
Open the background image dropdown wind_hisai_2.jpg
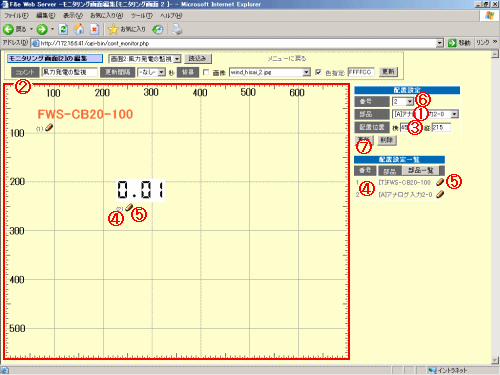[270, 72]
